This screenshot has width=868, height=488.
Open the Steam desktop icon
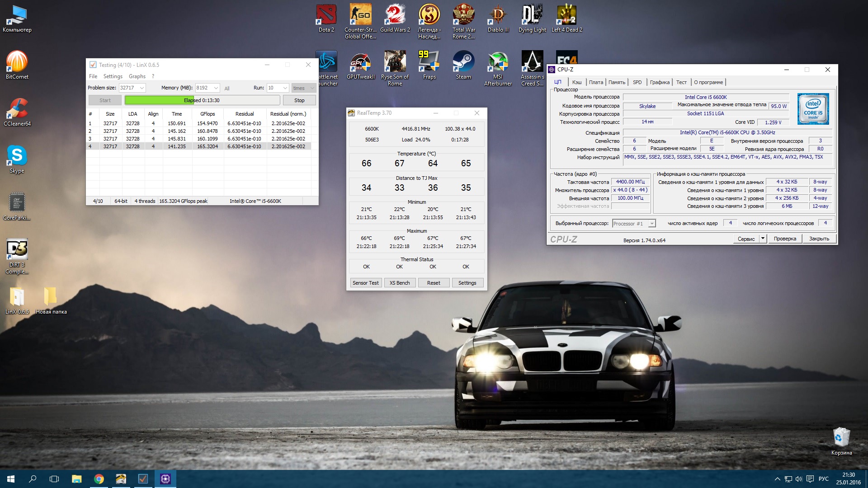(463, 62)
